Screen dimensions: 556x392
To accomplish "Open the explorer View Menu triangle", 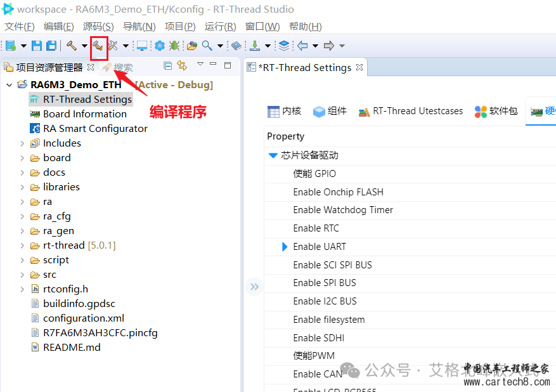I will tap(200, 64).
